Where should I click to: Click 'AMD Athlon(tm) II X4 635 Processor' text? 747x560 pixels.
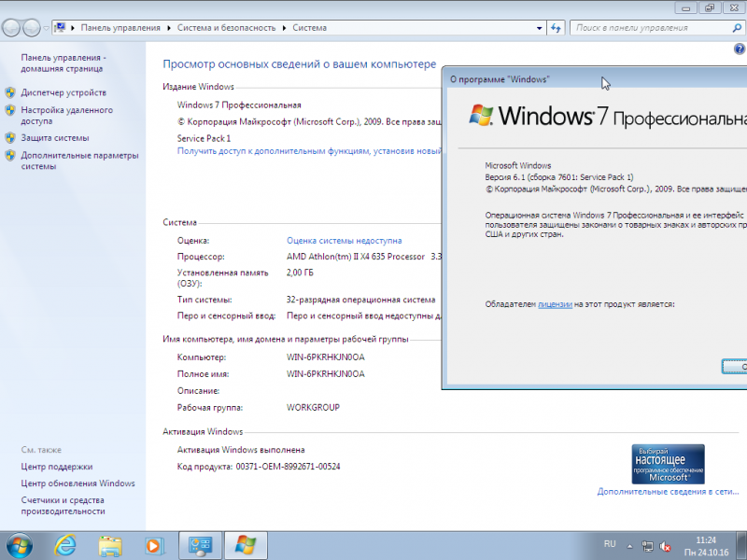pos(356,257)
